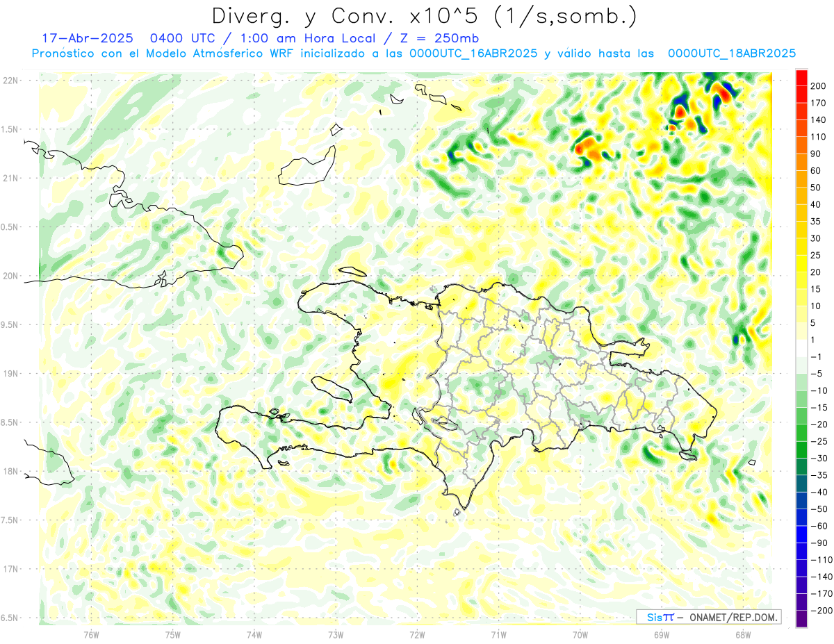834x644 pixels.
Task: Click the positive '140' color scale value
Action: coord(819,119)
